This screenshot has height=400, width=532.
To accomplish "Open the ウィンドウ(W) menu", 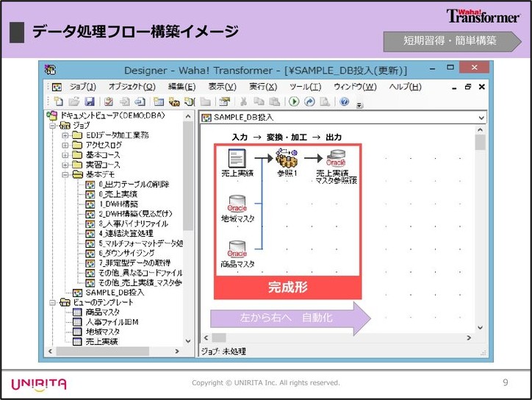I will [x=355, y=87].
